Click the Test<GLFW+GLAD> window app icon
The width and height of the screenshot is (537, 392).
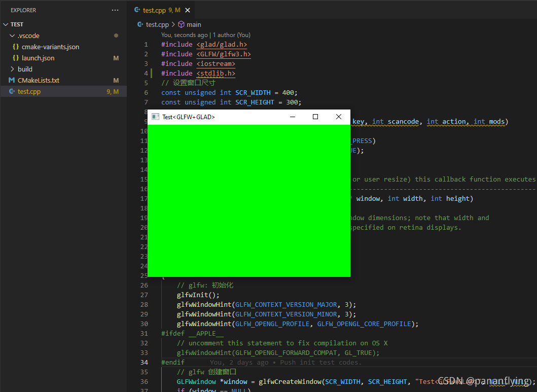156,117
